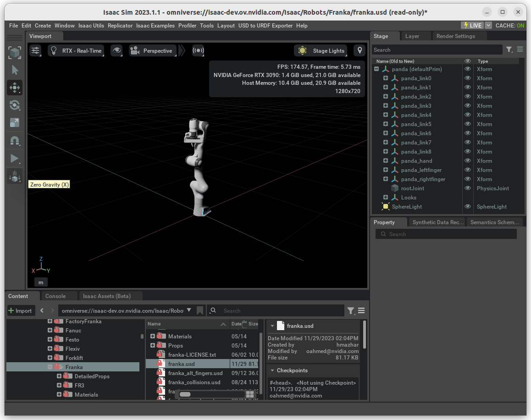Screen dimensions: 531x420
Task: Select franka_alt_fingers.usd file
Action: [x=195, y=373]
